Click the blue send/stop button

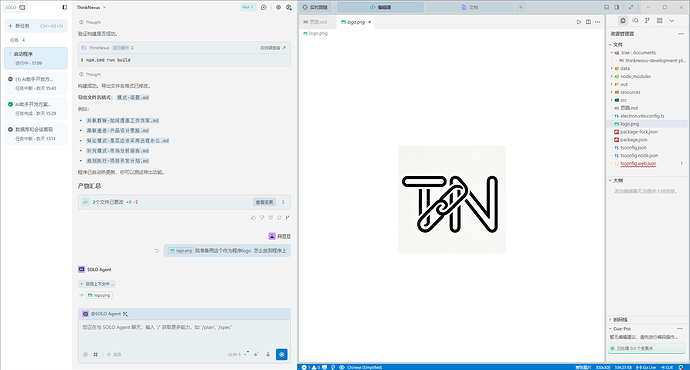pyautogui.click(x=282, y=354)
